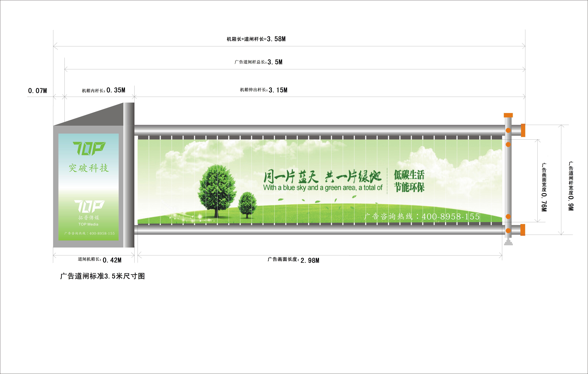
Task: Click the orange cap atop the end post
Action: coord(508,115)
